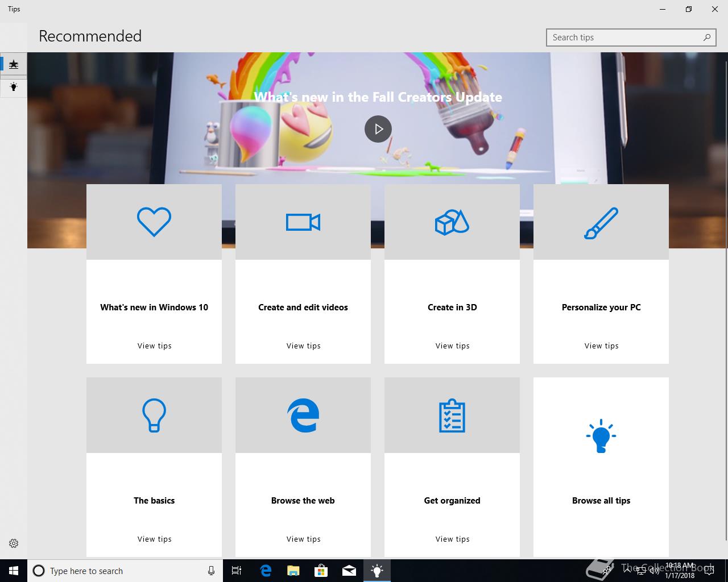Click the Edge browser icon tile
Image resolution: width=728 pixels, height=582 pixels.
tap(303, 415)
